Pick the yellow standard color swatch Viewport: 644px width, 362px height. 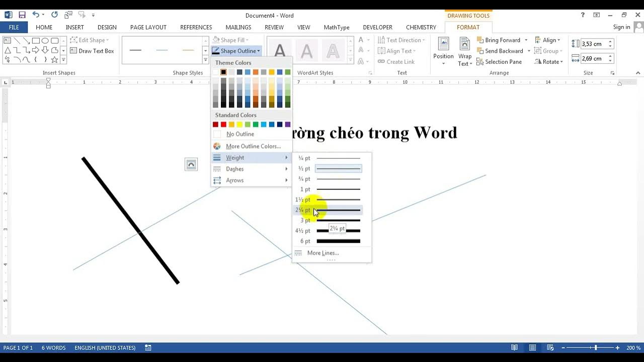[239, 125]
